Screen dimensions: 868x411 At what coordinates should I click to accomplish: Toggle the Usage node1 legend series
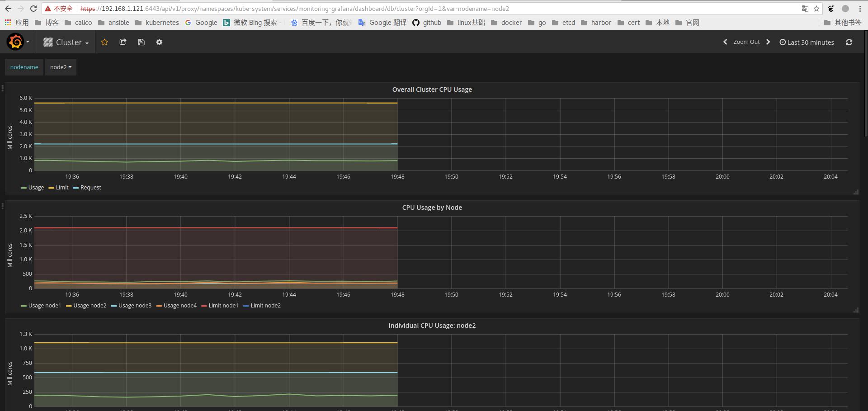41,306
